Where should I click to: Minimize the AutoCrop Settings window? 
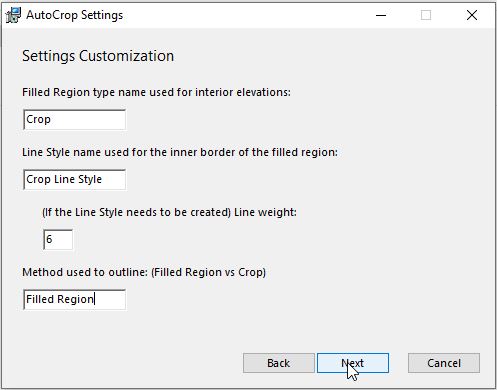point(381,15)
